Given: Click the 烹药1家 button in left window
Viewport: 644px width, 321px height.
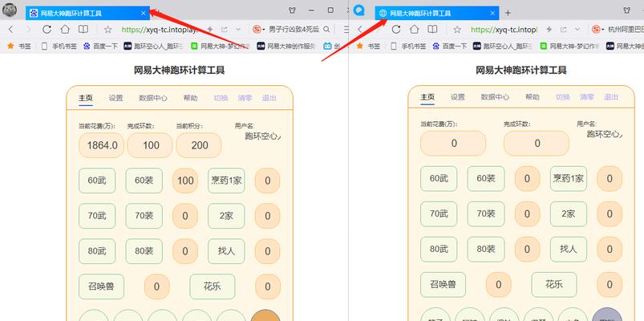Looking at the screenshot, I should point(226,181).
